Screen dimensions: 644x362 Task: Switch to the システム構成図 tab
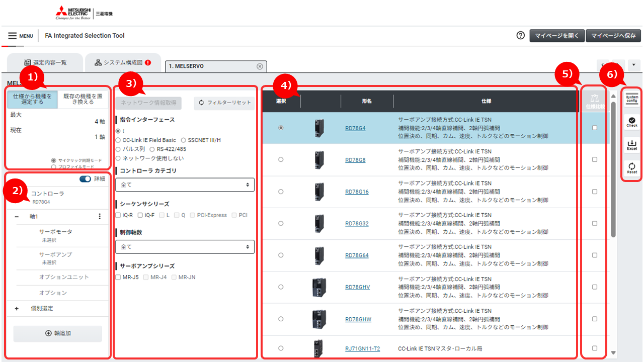123,63
